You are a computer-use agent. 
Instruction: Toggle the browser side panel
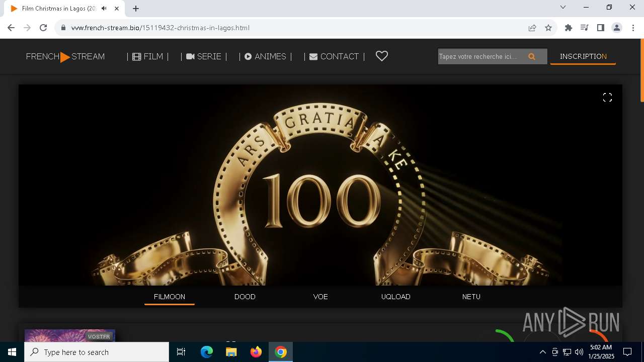click(601, 28)
